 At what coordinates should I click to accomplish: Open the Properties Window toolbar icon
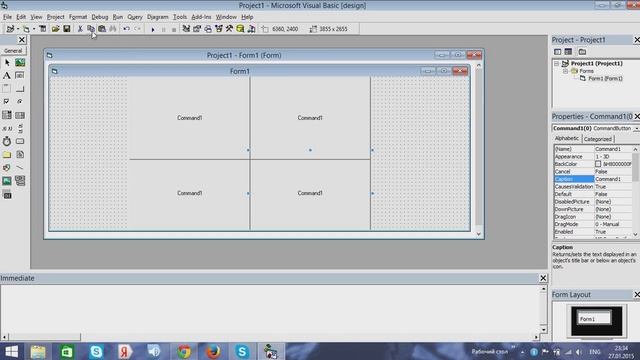197,29
